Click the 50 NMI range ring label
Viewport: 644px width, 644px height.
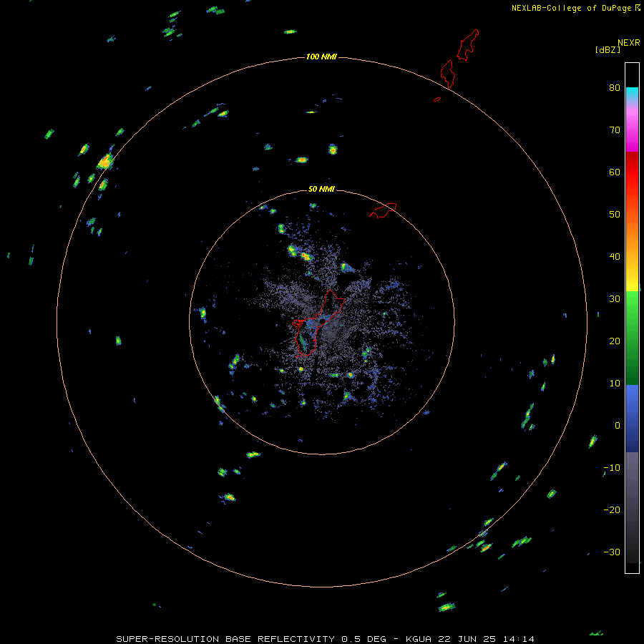321,190
